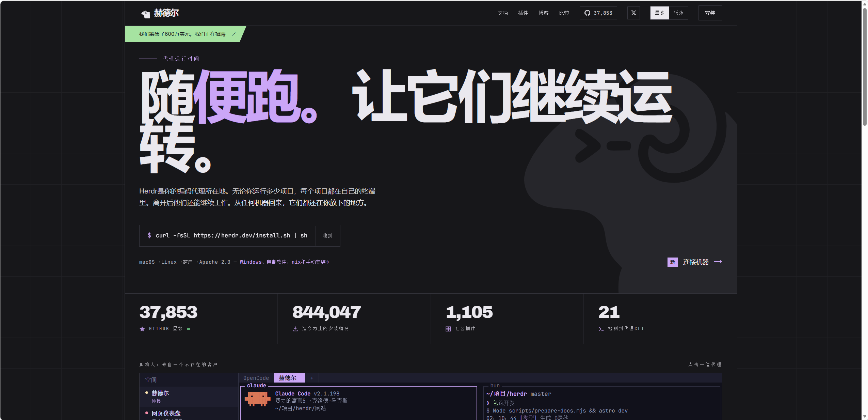Click the plus icon to add a tab
The height and width of the screenshot is (420, 868).
point(312,378)
